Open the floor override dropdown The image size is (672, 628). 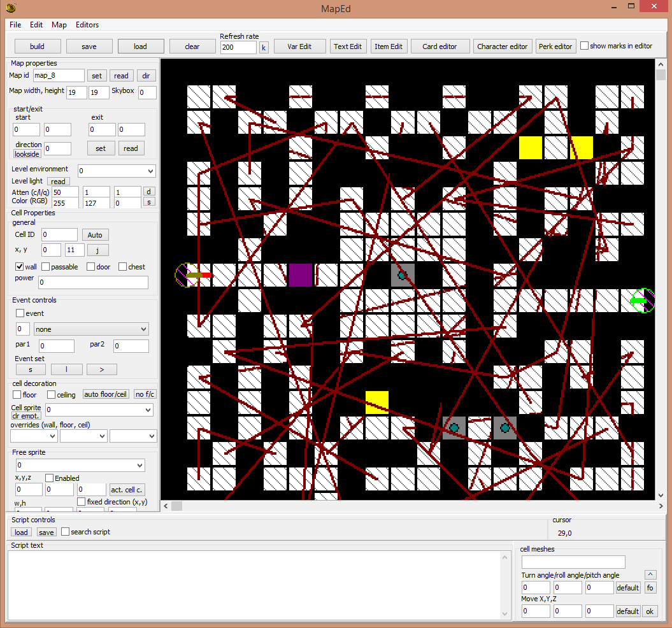pos(83,436)
